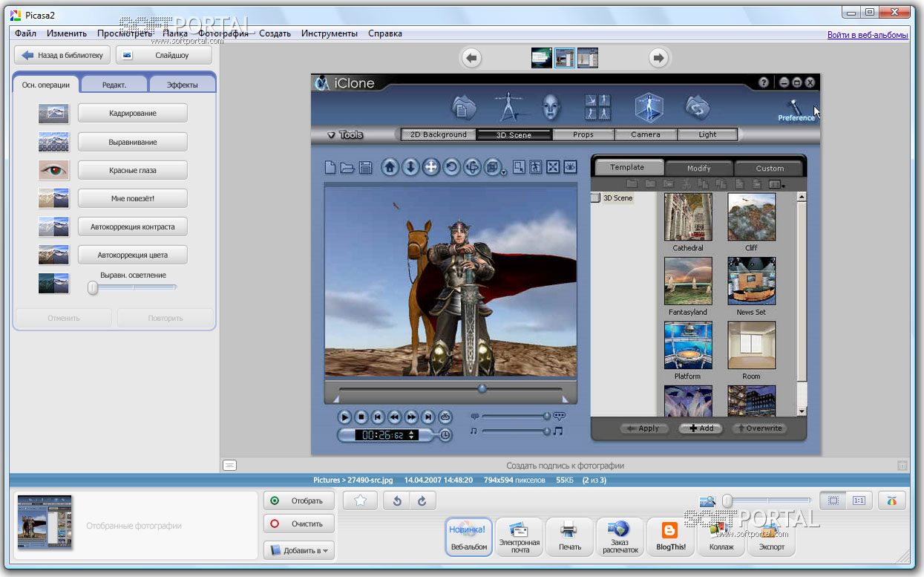Switch to the Эффекты tab

[182, 85]
